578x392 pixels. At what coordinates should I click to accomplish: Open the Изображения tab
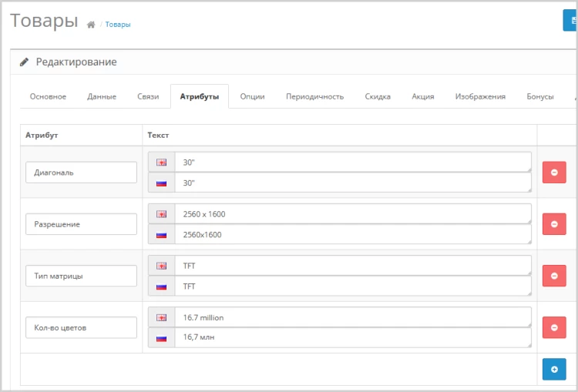tap(480, 96)
